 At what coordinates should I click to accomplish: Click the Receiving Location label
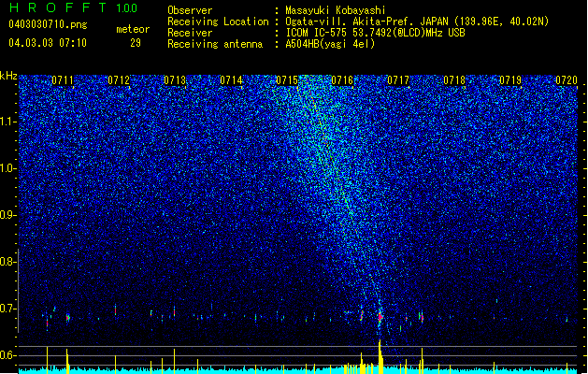[x=218, y=22]
